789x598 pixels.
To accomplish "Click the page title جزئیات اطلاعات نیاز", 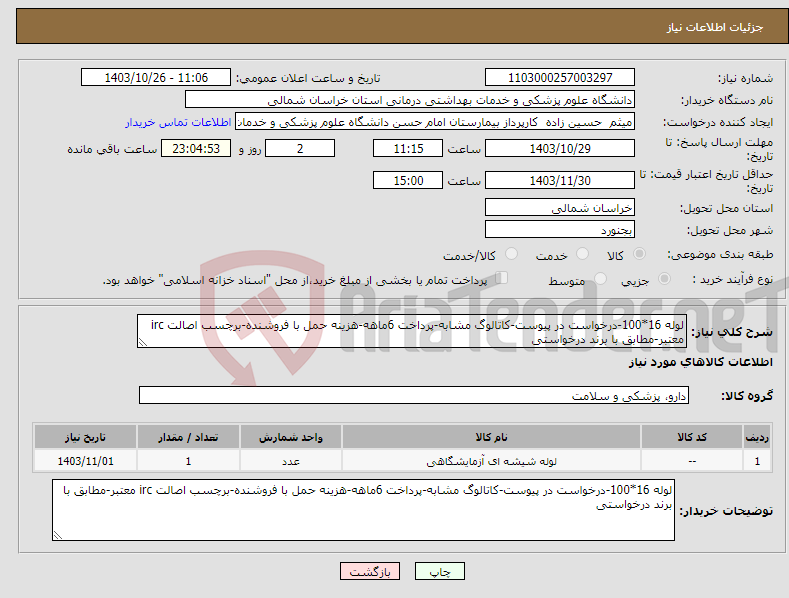I will coord(715,27).
